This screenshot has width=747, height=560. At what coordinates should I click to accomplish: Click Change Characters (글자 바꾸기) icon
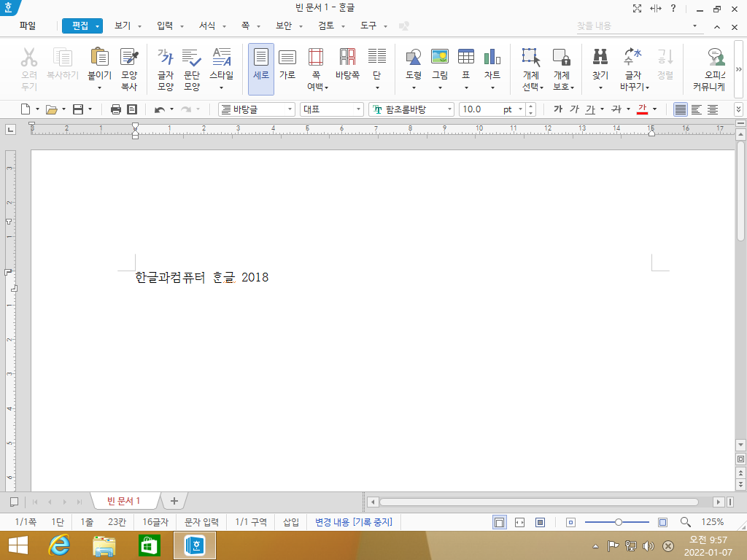[633, 56]
